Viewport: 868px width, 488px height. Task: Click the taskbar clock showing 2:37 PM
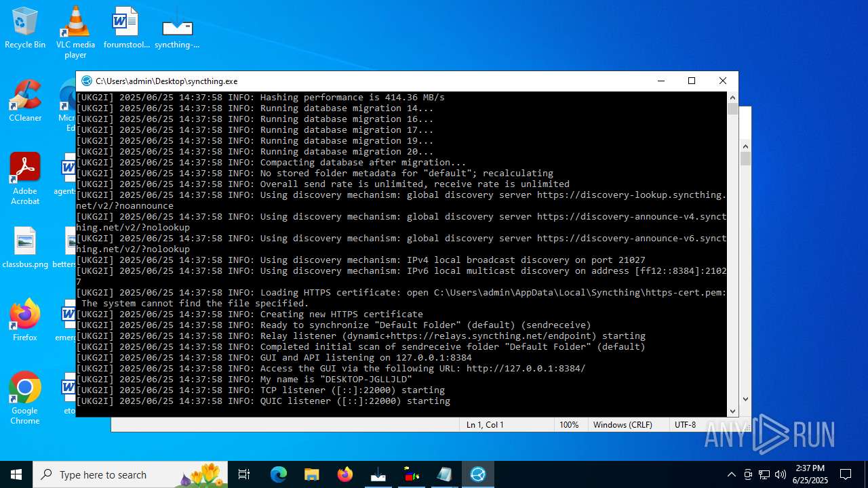pyautogui.click(x=810, y=474)
